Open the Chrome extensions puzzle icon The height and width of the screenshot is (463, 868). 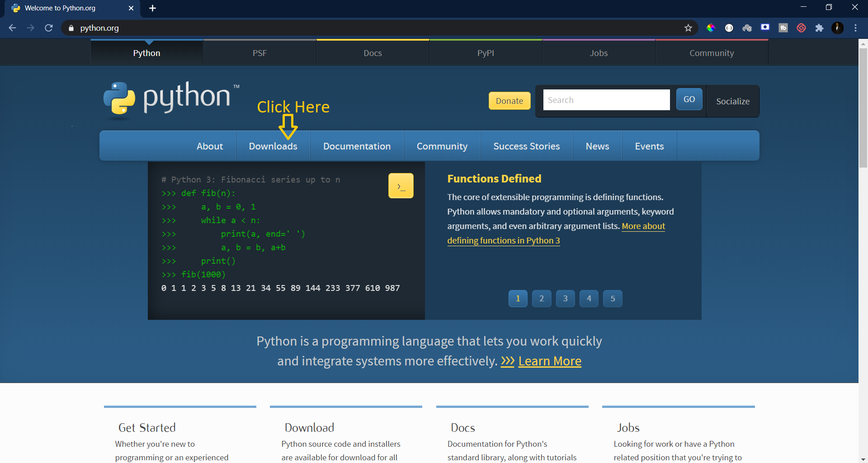(x=819, y=28)
